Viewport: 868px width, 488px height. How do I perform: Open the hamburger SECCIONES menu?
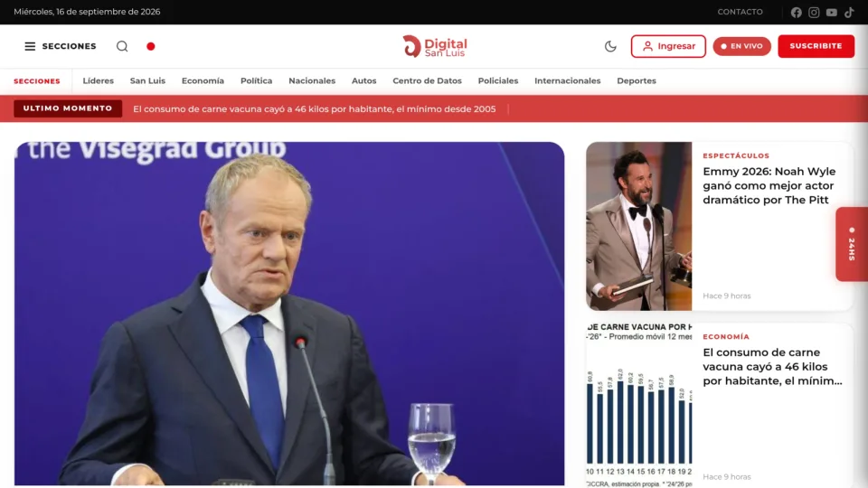tap(61, 46)
